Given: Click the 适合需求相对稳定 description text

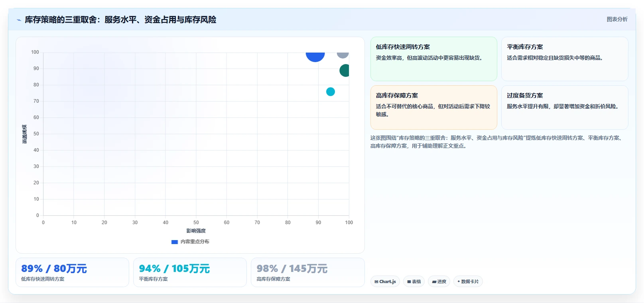Looking at the screenshot, I should tap(556, 58).
